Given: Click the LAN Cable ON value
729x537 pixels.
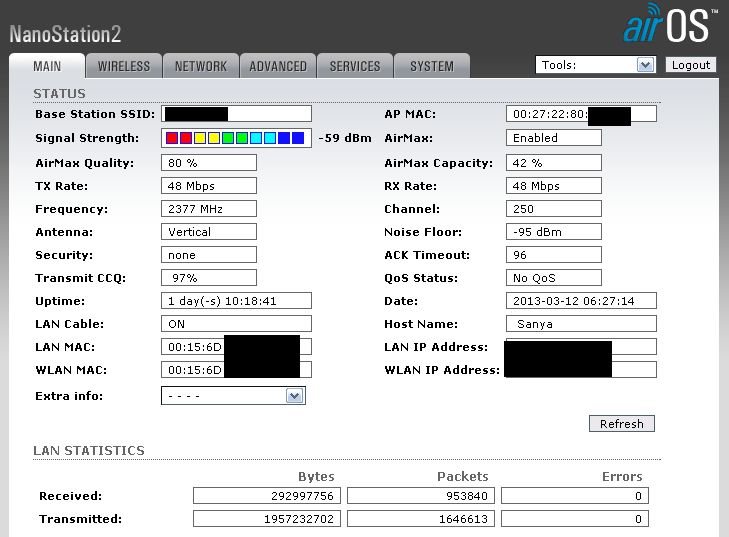Looking at the screenshot, I should click(x=236, y=324).
